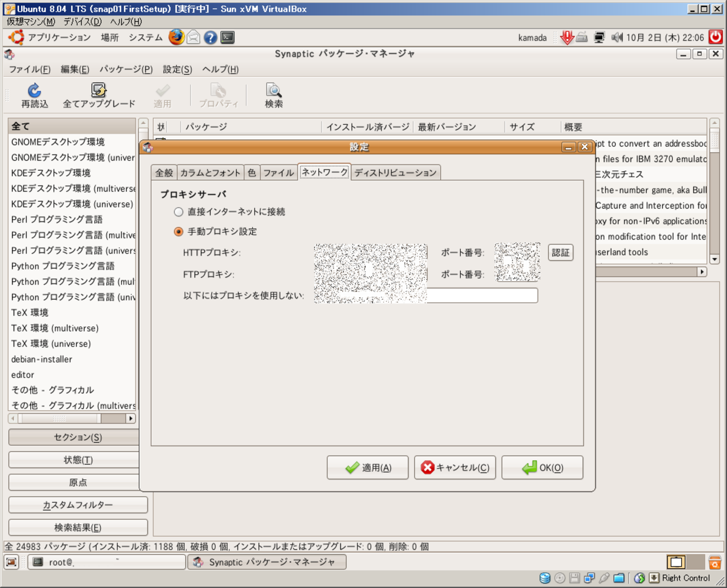727x588 pixels.
Task: Click the red power/logout icon
Action: pyautogui.click(x=715, y=37)
